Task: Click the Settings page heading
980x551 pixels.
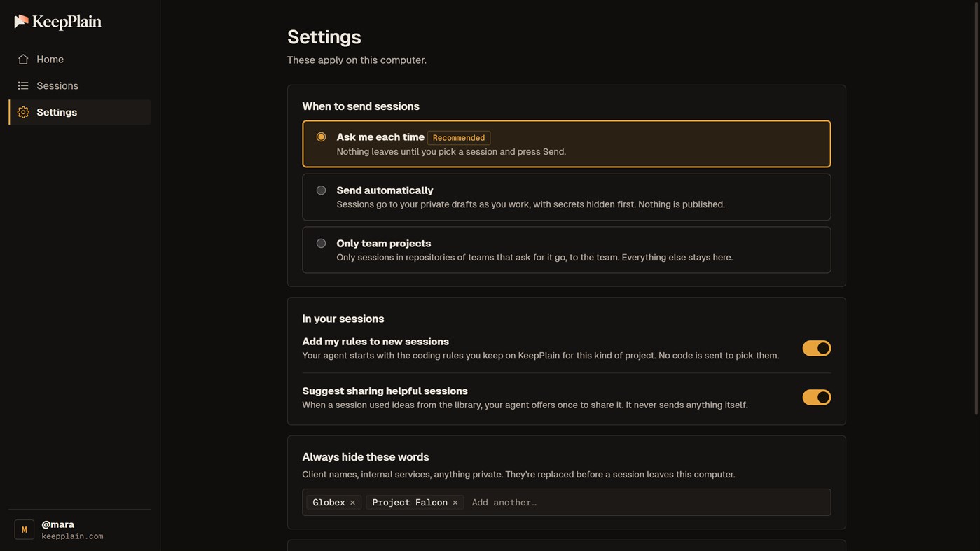Action: (x=324, y=37)
